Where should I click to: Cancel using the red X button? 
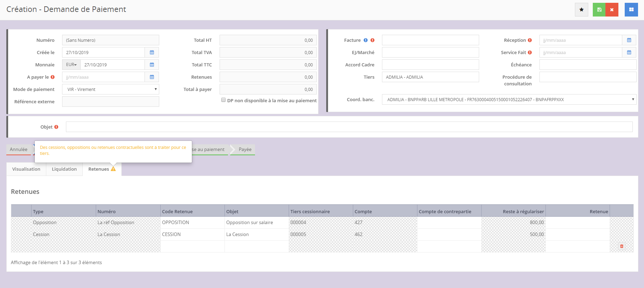(x=612, y=9)
